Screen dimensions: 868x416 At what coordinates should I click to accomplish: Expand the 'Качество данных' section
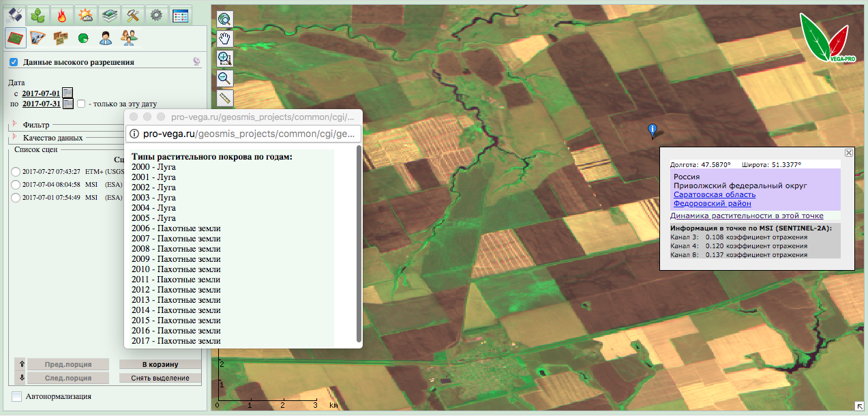14,138
